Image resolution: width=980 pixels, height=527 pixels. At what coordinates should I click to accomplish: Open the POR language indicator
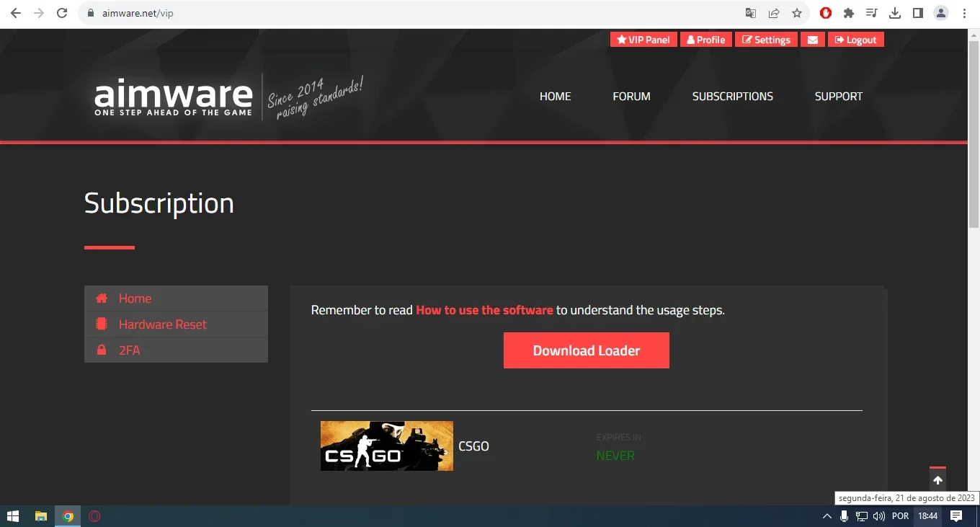tap(900, 516)
